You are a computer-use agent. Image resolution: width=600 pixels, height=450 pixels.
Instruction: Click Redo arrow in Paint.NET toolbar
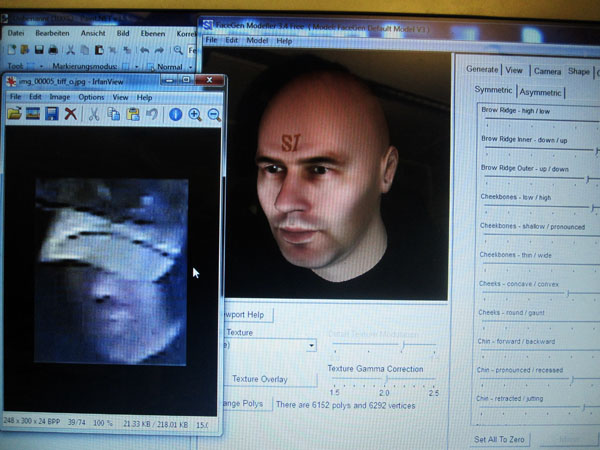159,50
